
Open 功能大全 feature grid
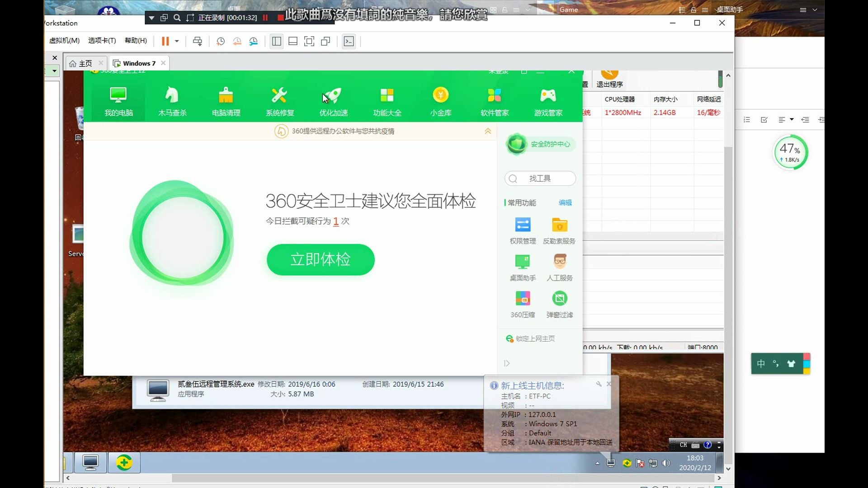(387, 102)
